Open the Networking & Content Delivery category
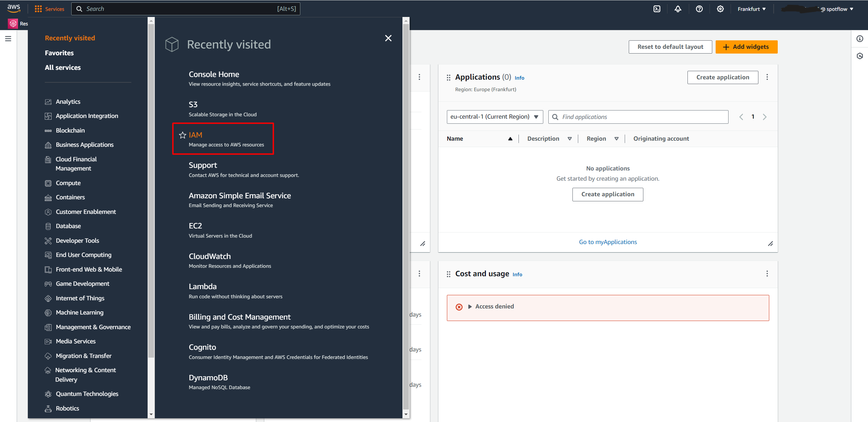This screenshot has height=422, width=868. click(x=86, y=375)
